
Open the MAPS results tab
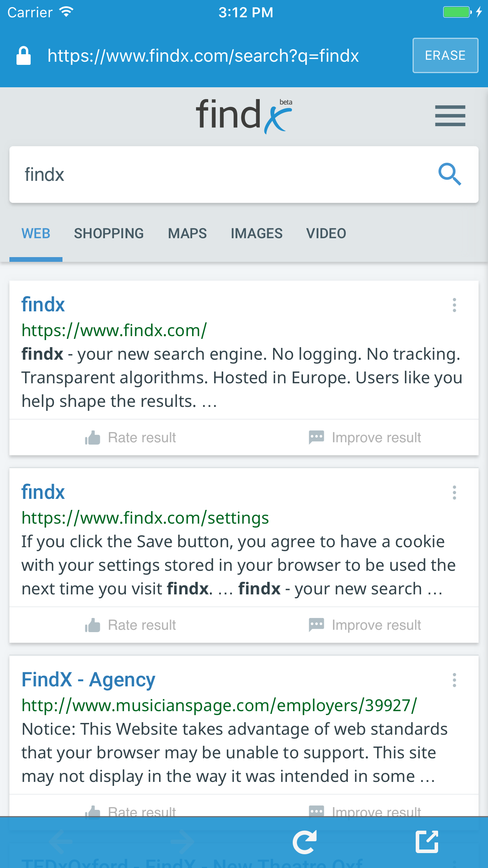[187, 233]
